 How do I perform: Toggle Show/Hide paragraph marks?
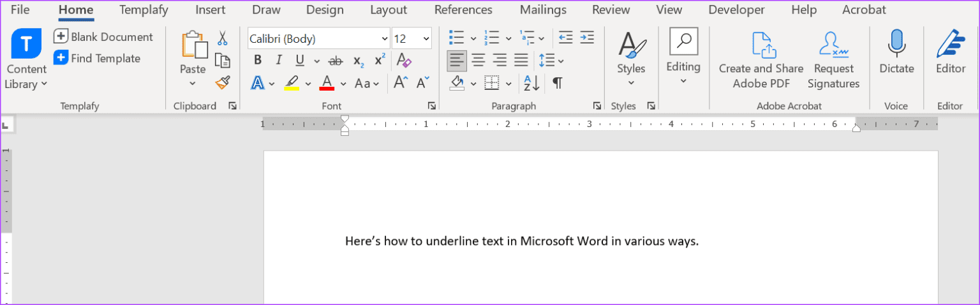pos(558,83)
